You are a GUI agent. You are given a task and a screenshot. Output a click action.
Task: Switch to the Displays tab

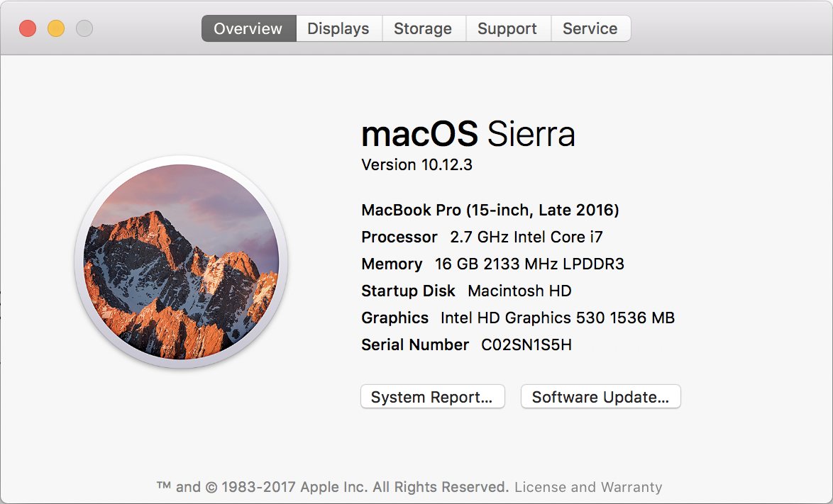[x=338, y=28]
